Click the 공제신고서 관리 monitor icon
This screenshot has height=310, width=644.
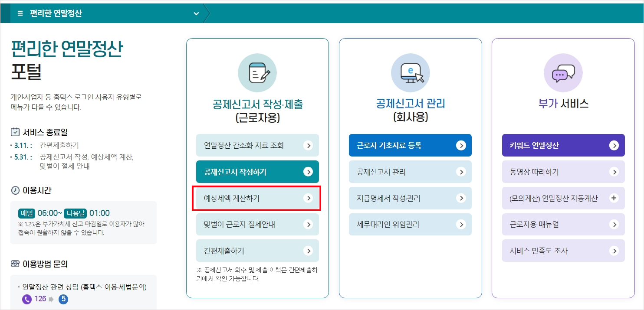tap(411, 73)
